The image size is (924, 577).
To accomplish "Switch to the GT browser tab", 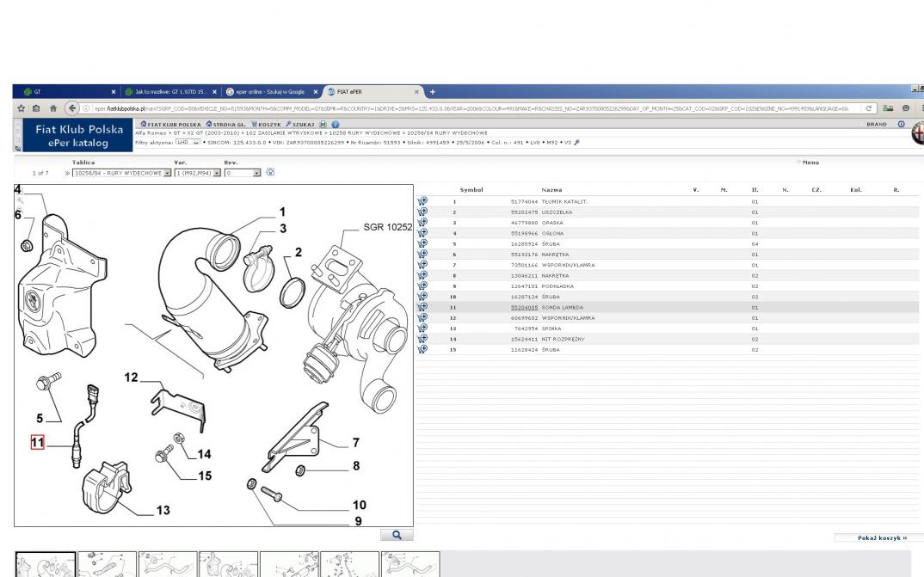I will [70, 92].
